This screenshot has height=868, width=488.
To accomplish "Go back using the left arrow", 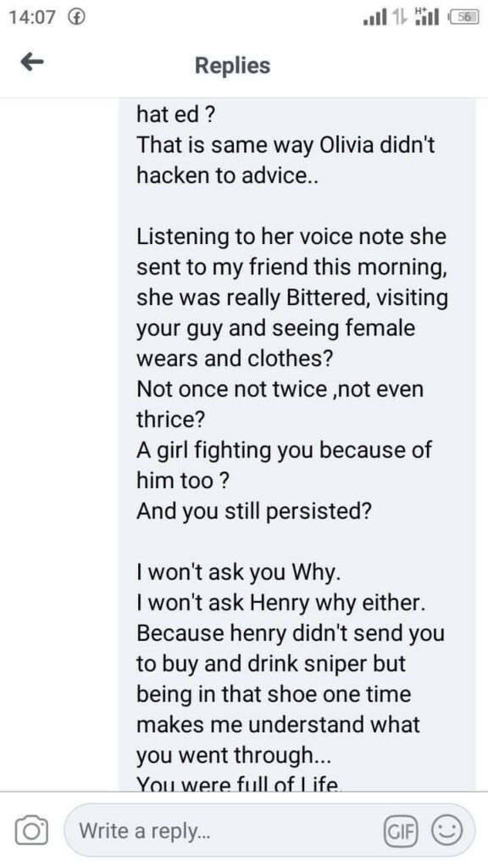I will coord(32,64).
